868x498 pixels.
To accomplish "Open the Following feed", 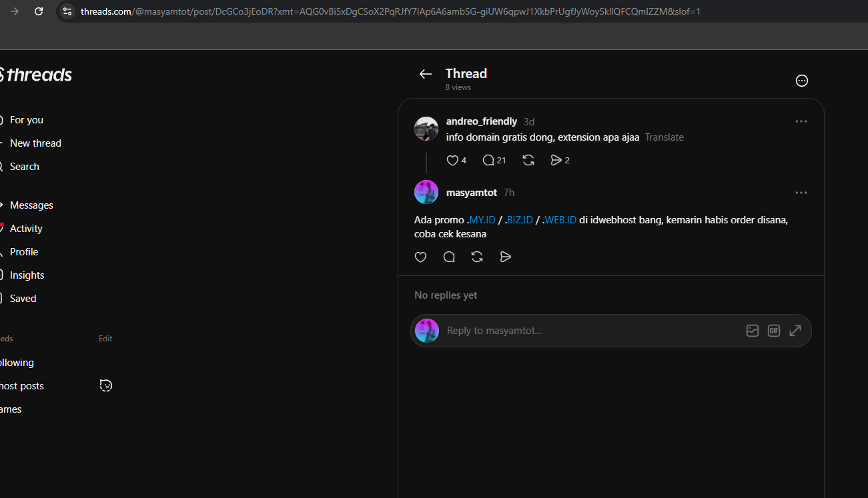I will point(17,363).
